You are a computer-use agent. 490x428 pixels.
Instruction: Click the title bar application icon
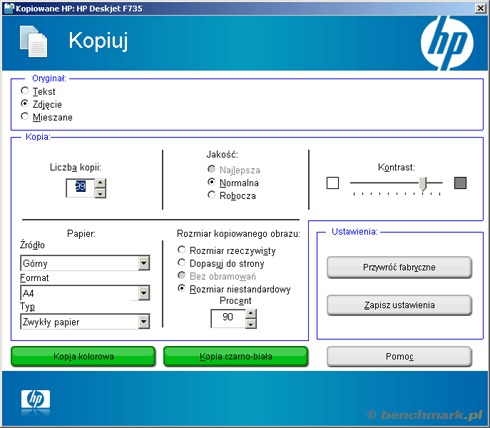pos(9,8)
